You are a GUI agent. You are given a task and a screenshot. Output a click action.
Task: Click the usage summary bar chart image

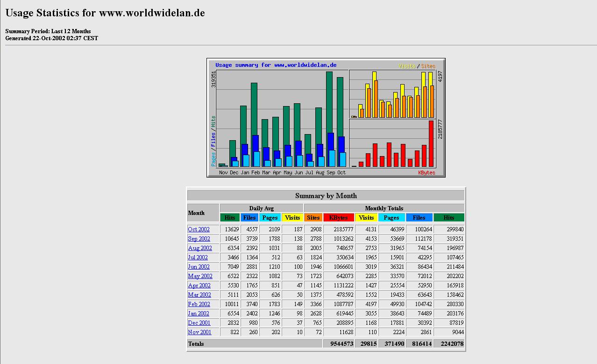click(x=326, y=118)
